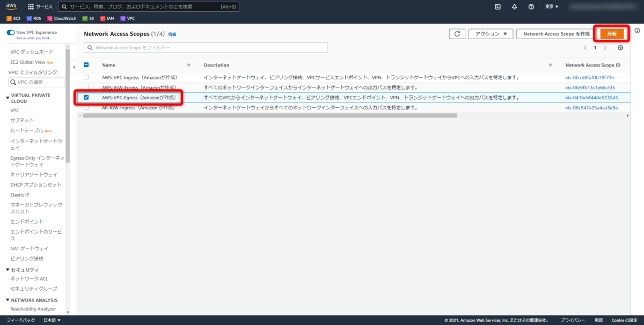Open セキュリティグループ in sidebar

coord(34,289)
